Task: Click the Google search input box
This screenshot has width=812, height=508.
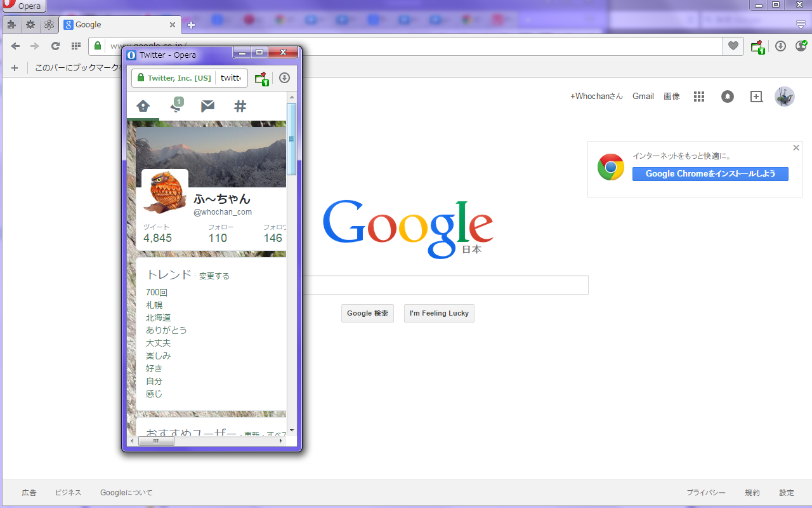Action: click(x=445, y=285)
